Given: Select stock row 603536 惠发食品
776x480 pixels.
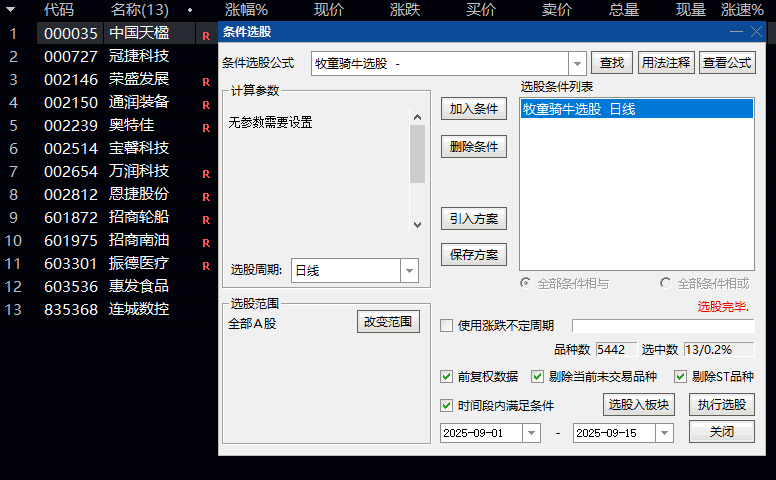Looking at the screenshot, I should click(109, 287).
